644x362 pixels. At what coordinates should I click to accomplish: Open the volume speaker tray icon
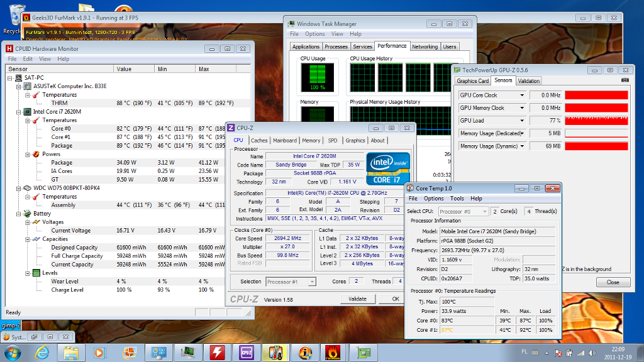point(592,353)
